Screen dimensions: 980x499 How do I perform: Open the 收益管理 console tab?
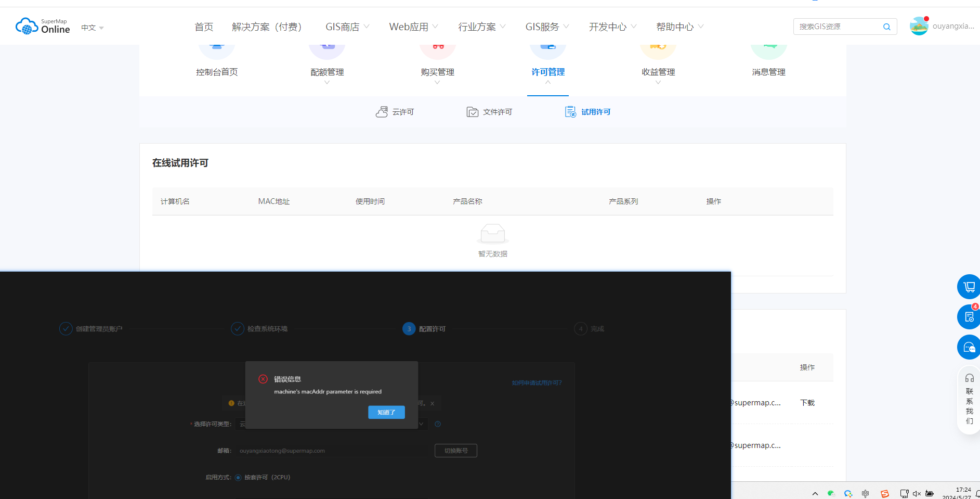(x=658, y=72)
